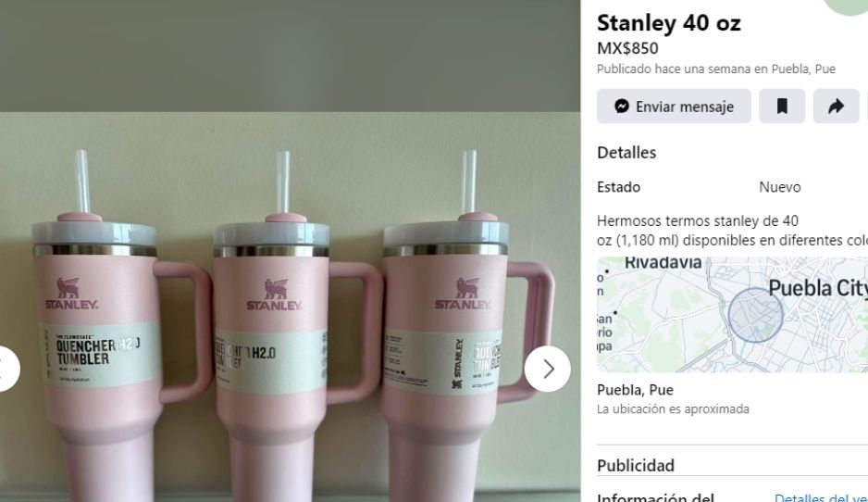The width and height of the screenshot is (868, 502).
Task: Click the Nuevo condition value
Action: 779,187
